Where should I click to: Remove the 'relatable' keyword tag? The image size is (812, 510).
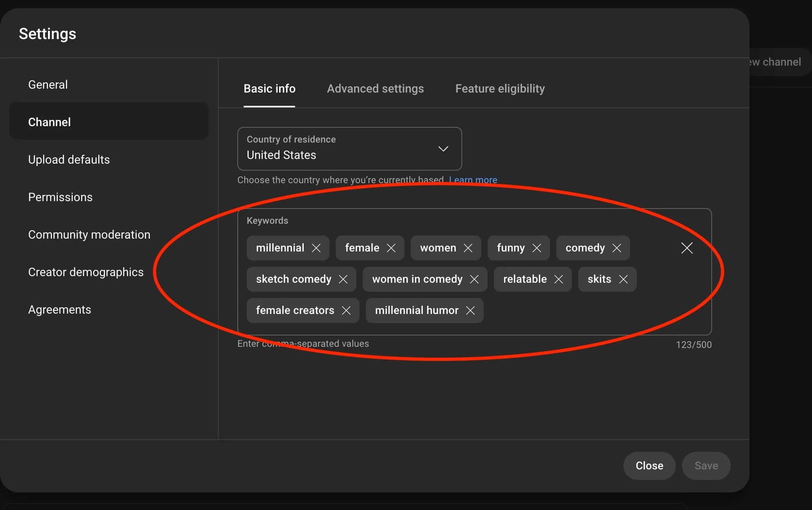coord(559,279)
